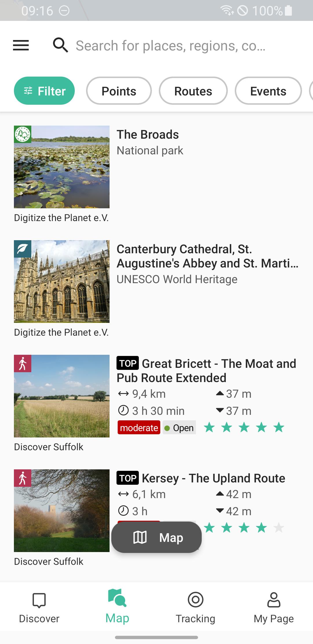Click leaf badge on Canterbury Cathedral image

pyautogui.click(x=23, y=249)
